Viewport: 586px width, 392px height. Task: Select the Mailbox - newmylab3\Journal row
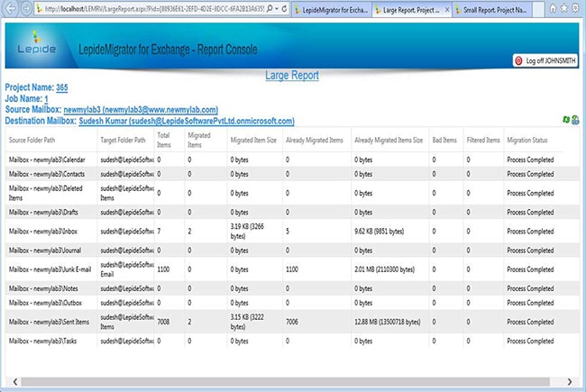point(292,250)
